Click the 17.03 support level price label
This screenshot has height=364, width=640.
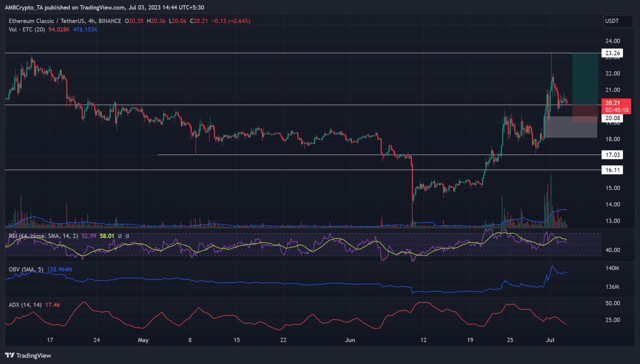[x=612, y=155]
